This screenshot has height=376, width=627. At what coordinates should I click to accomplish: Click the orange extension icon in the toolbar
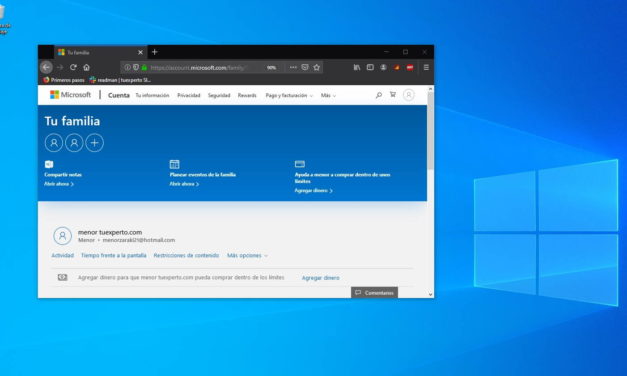coord(397,68)
